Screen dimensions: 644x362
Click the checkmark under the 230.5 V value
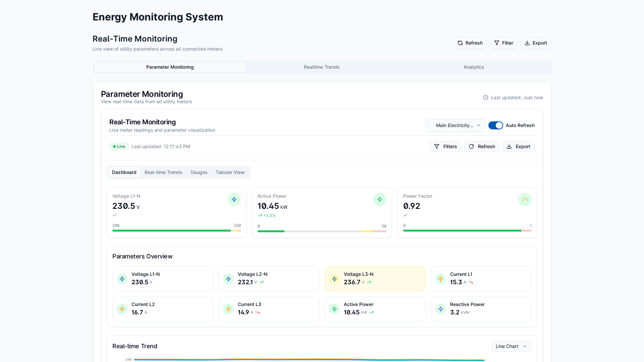pos(115,215)
